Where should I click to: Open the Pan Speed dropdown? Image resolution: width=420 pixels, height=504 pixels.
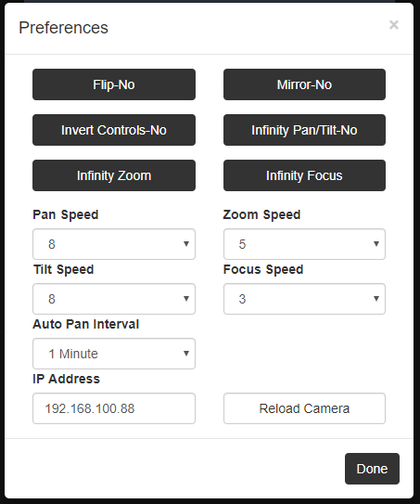(x=114, y=244)
